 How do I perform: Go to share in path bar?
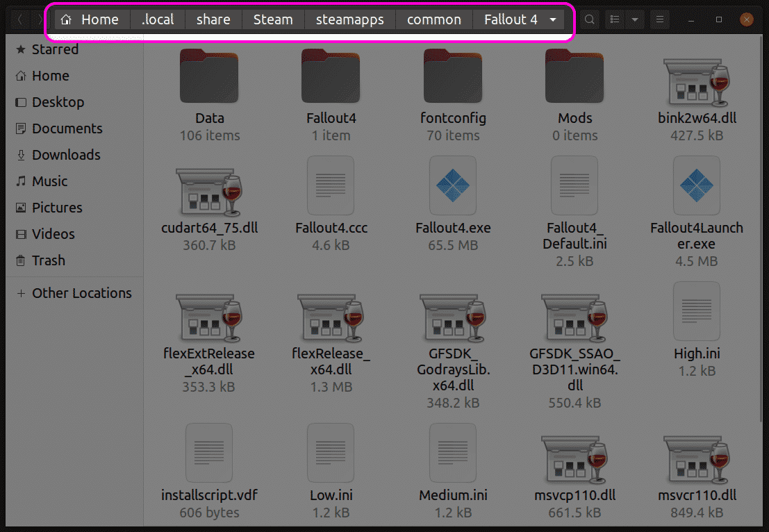pyautogui.click(x=213, y=19)
